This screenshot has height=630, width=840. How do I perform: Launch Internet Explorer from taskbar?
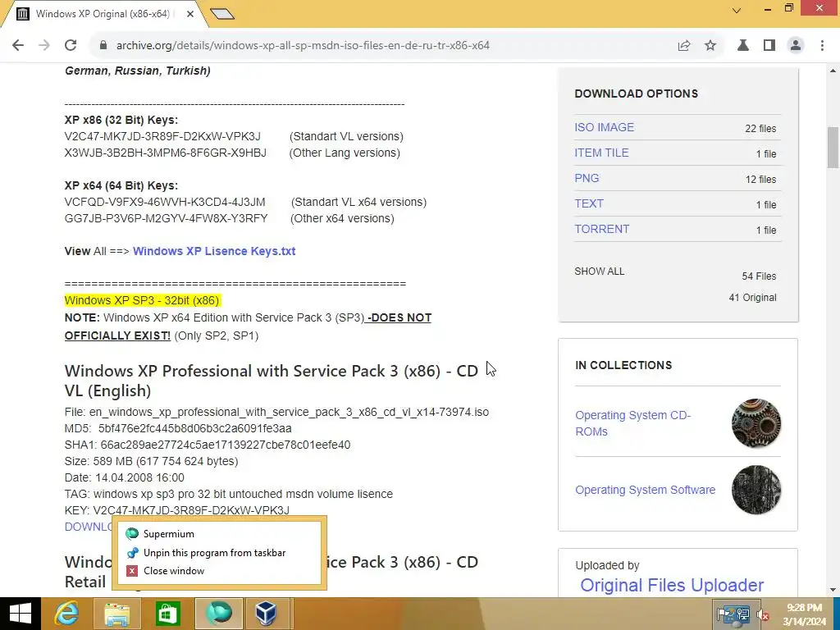click(67, 614)
